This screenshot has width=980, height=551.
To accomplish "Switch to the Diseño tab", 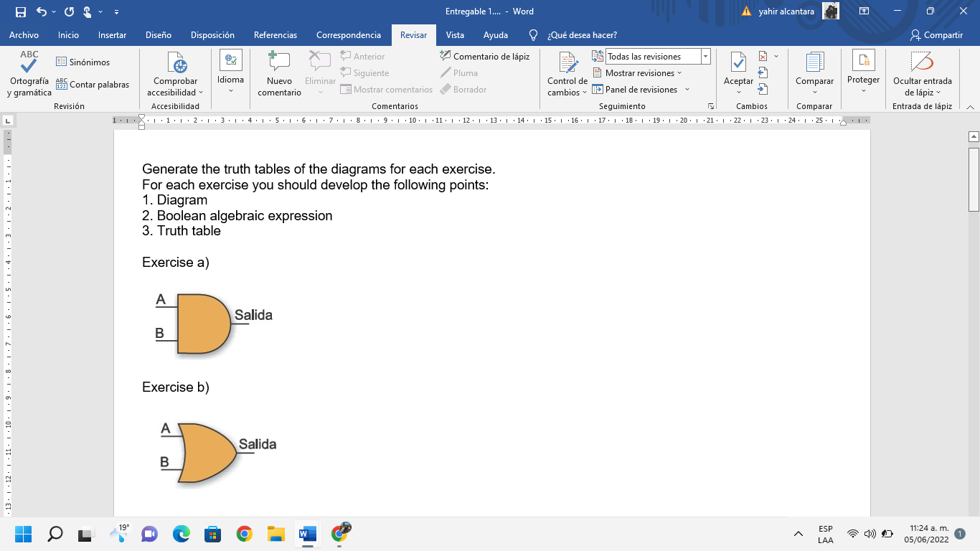I will pos(159,35).
